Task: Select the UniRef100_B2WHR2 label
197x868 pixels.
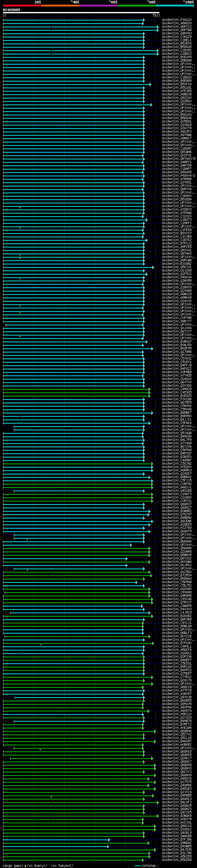Action: (x=177, y=511)
